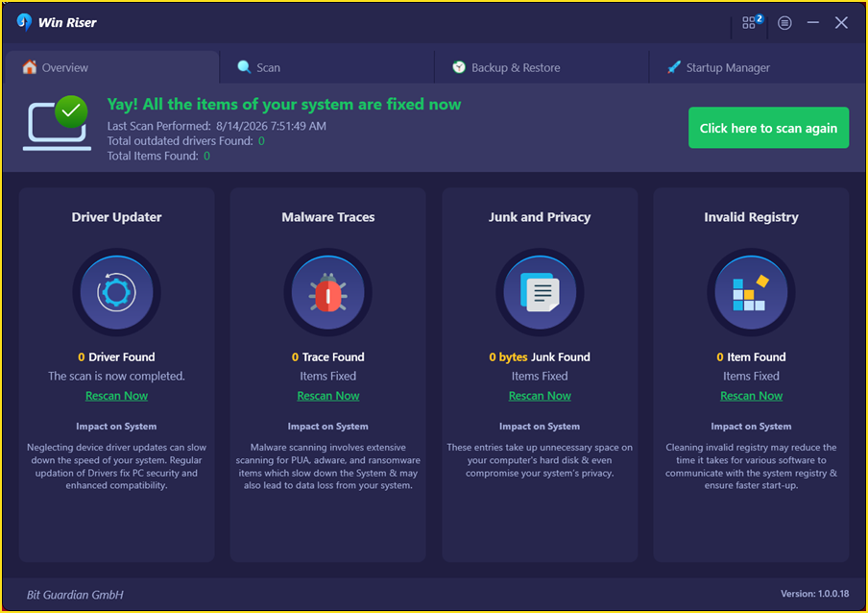Click the Version: 1.0.0.18 label
Image resolution: width=868 pixels, height=613 pixels.
tap(814, 594)
